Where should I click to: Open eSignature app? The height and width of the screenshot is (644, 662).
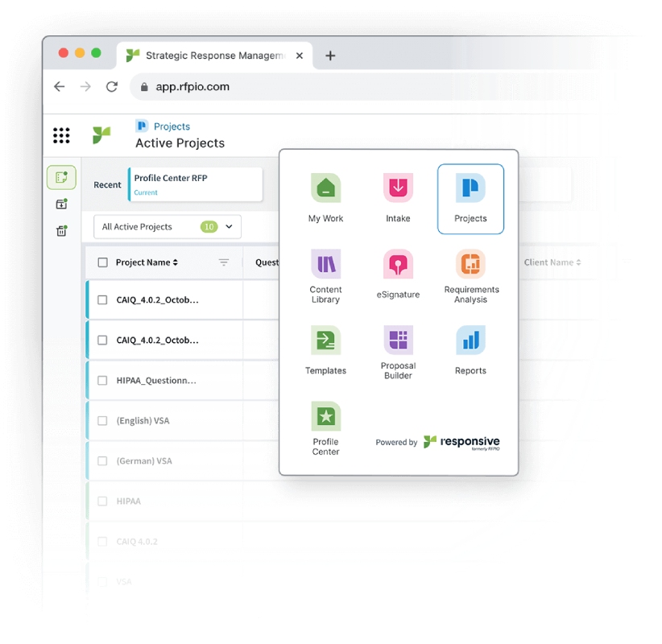pos(398,274)
